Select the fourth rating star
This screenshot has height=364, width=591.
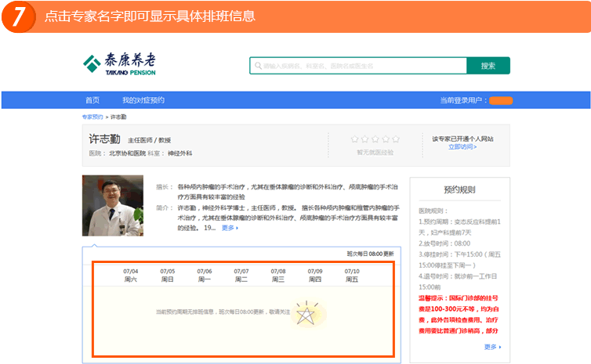[386, 139]
